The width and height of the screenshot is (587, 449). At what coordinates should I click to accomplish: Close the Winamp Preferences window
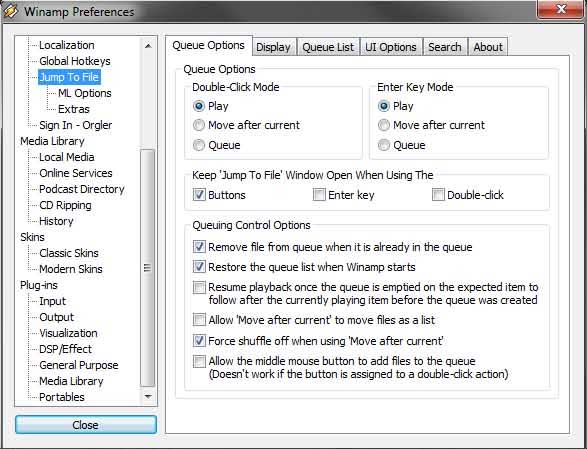[561, 9]
